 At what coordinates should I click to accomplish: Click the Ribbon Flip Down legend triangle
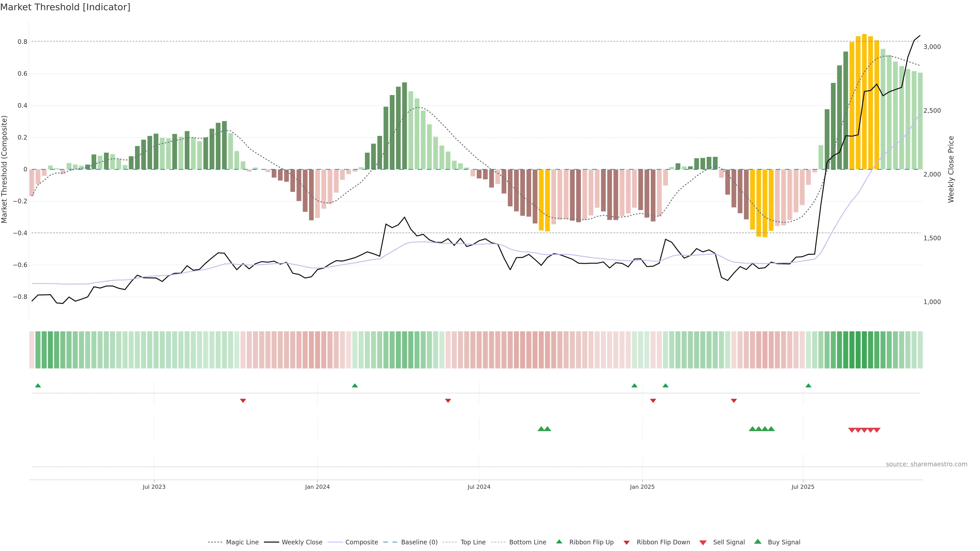coord(627,543)
